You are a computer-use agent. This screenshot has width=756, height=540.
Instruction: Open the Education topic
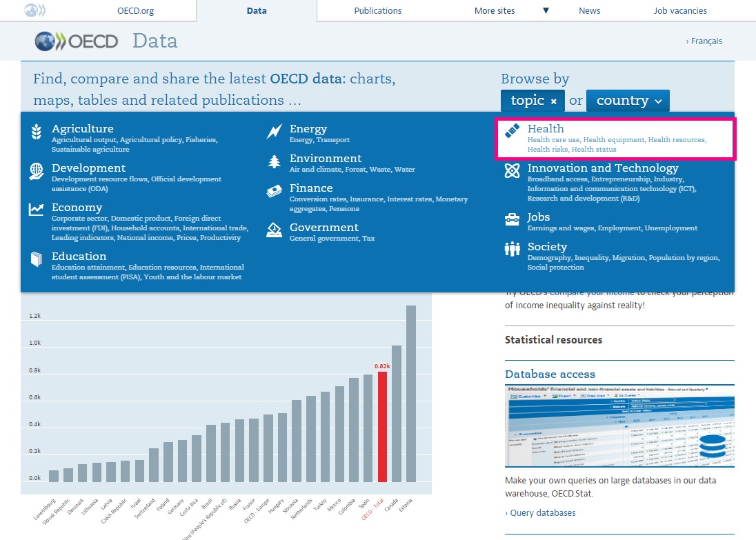pos(79,257)
